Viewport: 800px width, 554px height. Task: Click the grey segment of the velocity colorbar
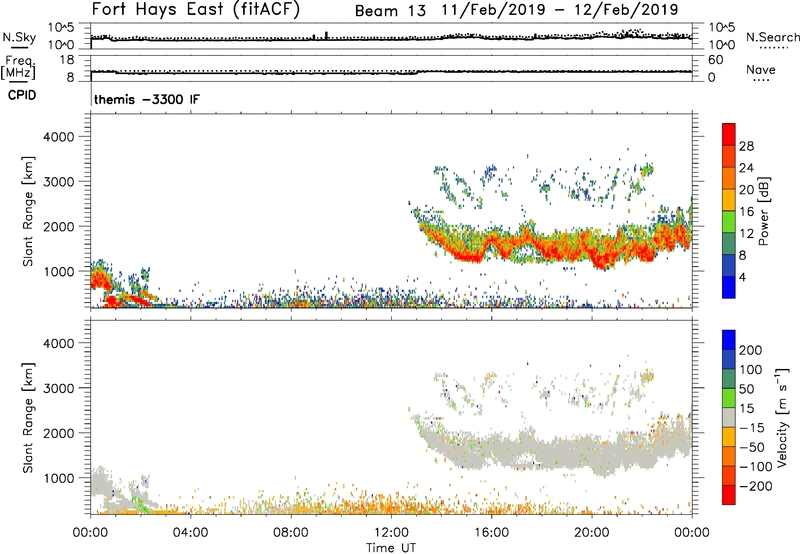729,418
